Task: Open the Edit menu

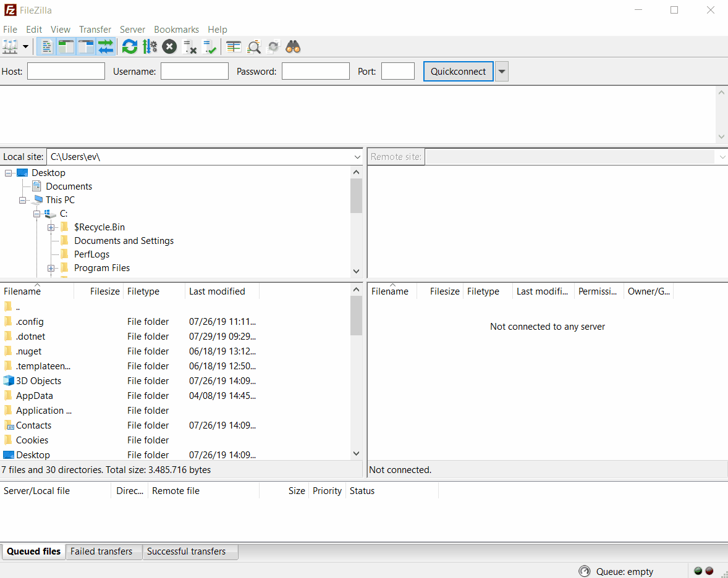Action: point(34,29)
